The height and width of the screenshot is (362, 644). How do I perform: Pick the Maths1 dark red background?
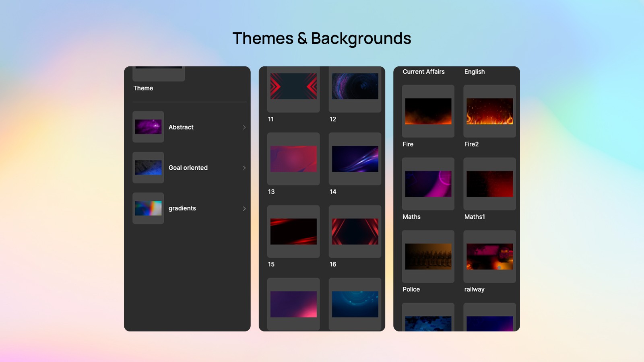click(x=489, y=184)
